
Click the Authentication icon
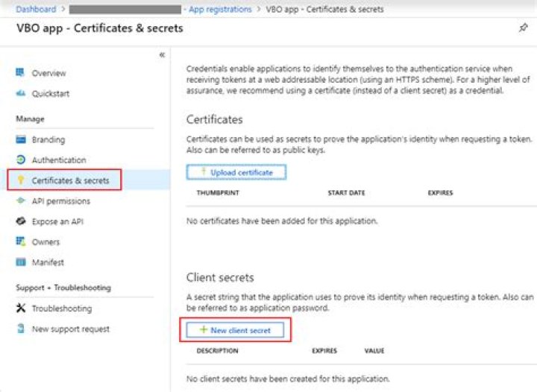(x=21, y=159)
